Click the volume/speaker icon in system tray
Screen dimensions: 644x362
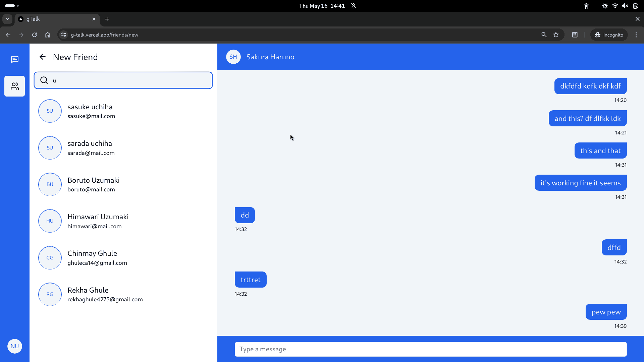pos(626,6)
